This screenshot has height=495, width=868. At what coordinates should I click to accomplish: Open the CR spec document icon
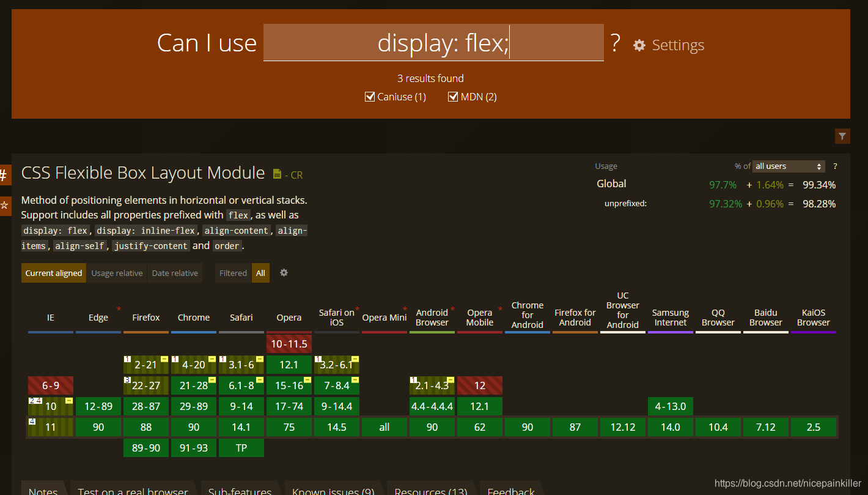pos(277,174)
